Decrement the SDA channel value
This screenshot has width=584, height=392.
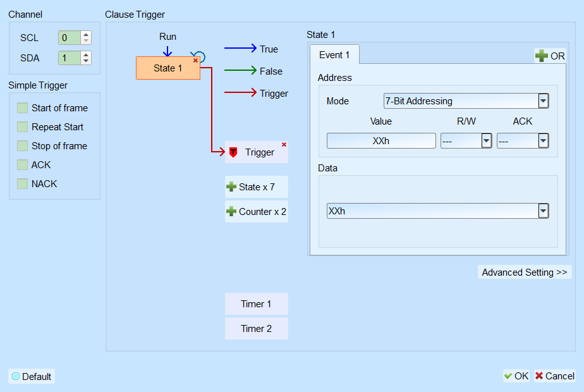tap(86, 61)
